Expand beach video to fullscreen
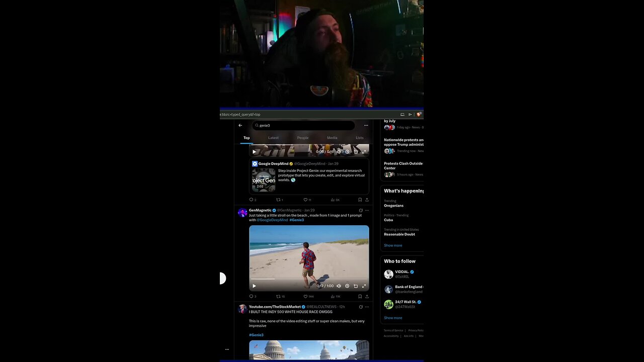Screen dimensions: 644x362 (x=364, y=286)
